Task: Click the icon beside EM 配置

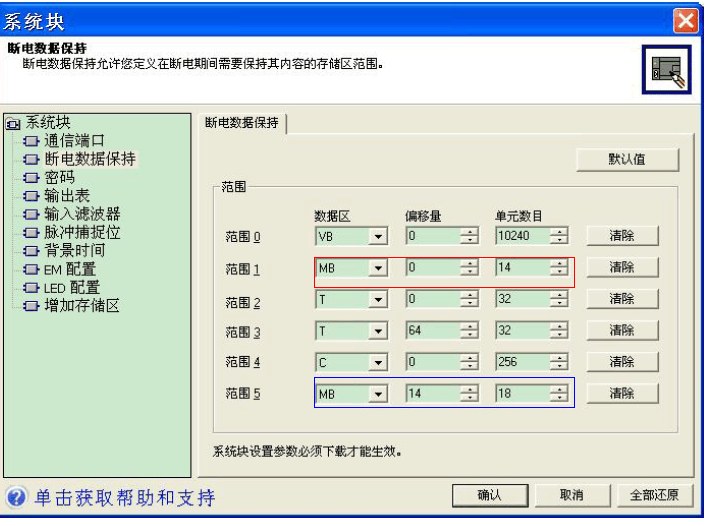Action: point(31,269)
